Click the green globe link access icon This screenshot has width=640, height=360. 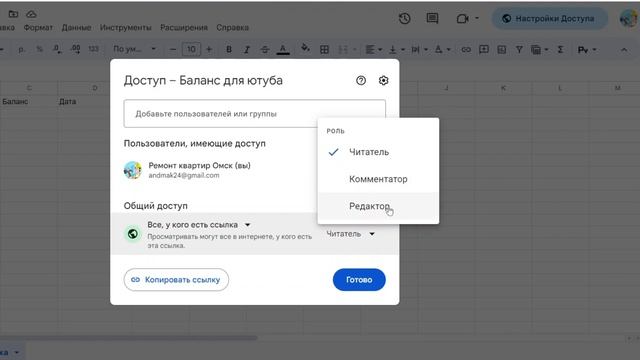point(133,234)
